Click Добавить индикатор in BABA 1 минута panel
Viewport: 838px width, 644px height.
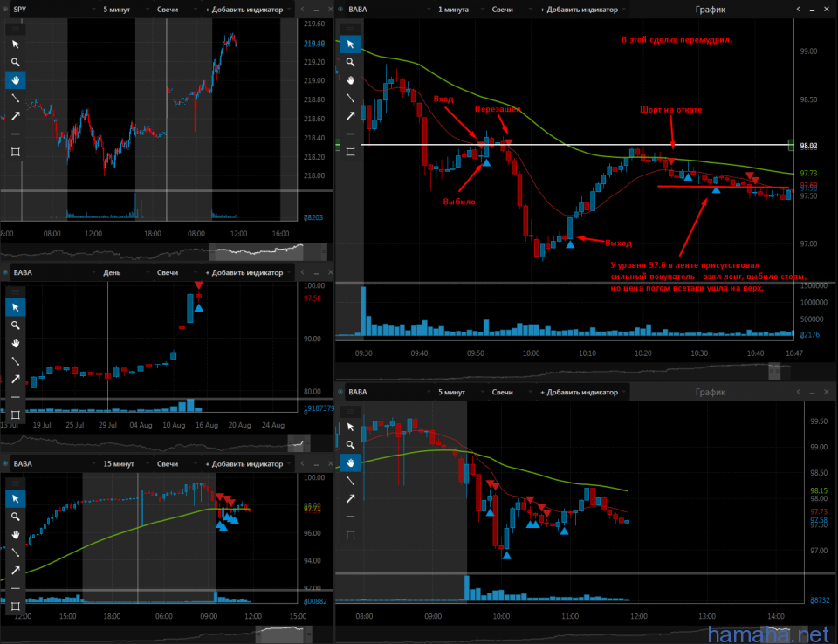point(582,10)
